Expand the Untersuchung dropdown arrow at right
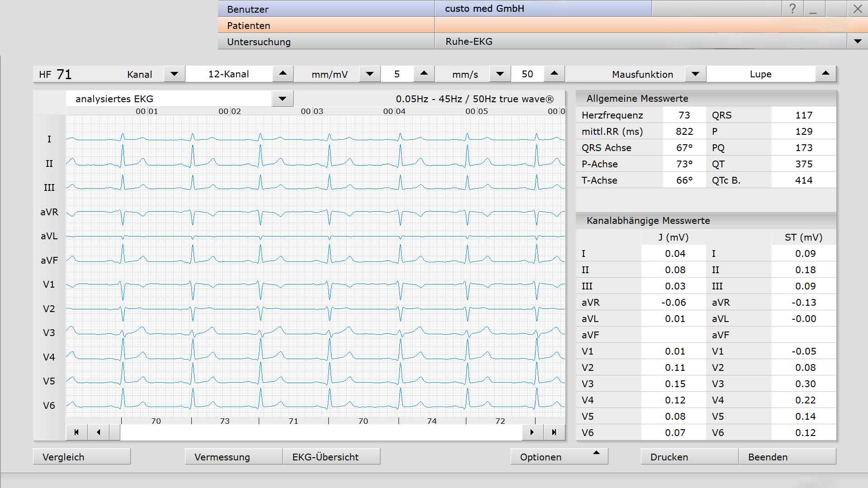 (857, 41)
